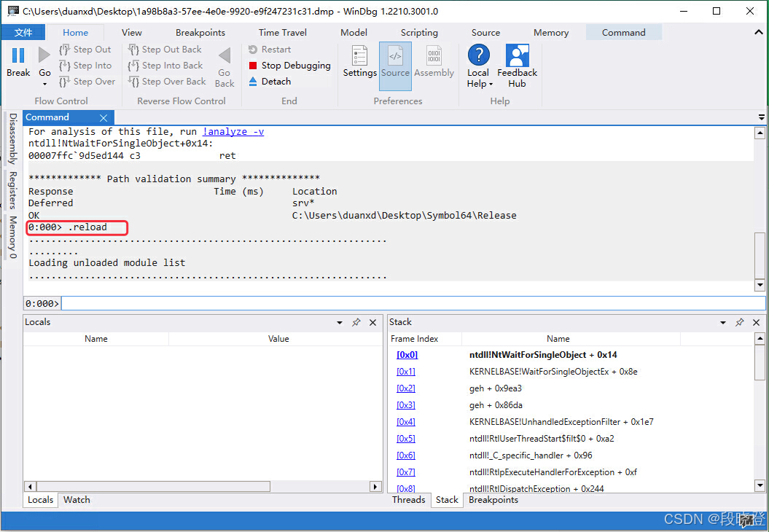Click the command input field
This screenshot has height=532, width=769.
[413, 303]
